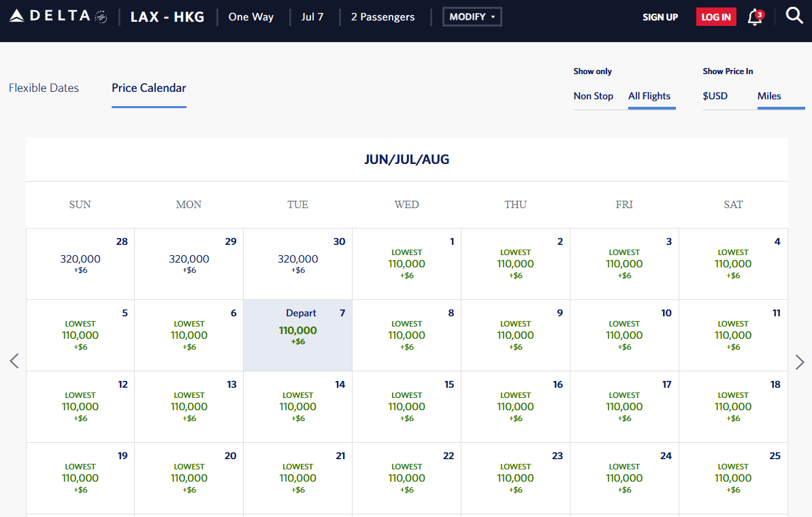
Task: Select the 16 date cell
Action: [x=515, y=407]
